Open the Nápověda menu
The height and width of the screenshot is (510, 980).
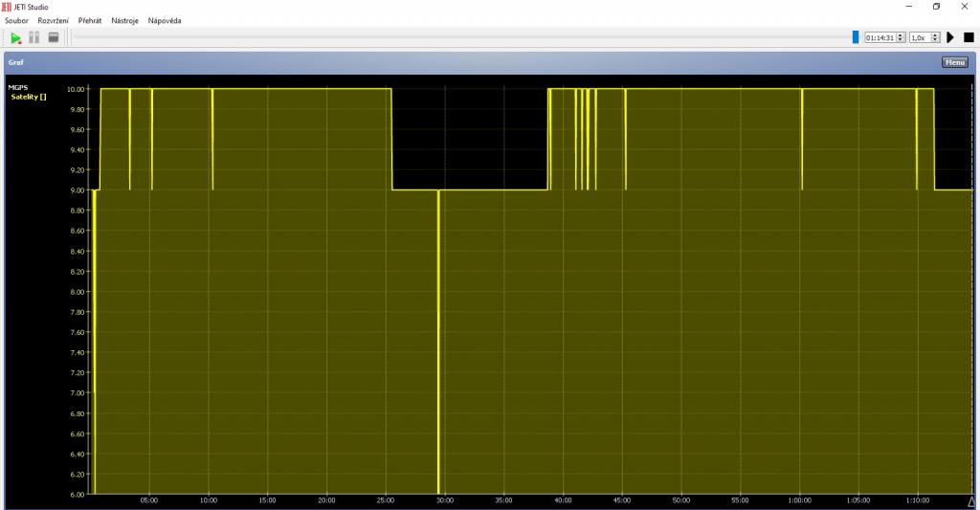[x=165, y=20]
